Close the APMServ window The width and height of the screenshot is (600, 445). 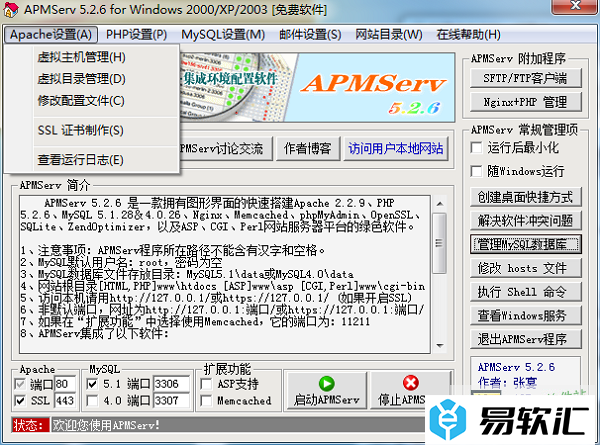tap(575, 6)
